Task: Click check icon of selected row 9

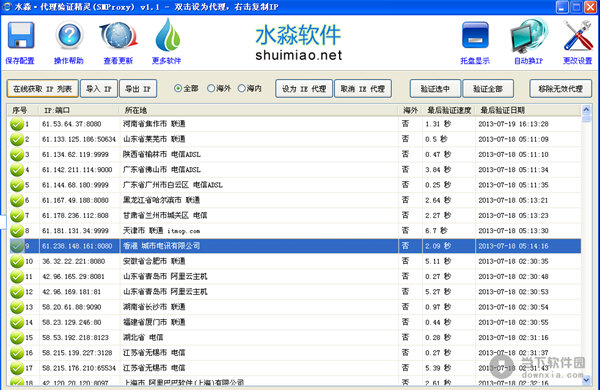Action: click(x=16, y=246)
